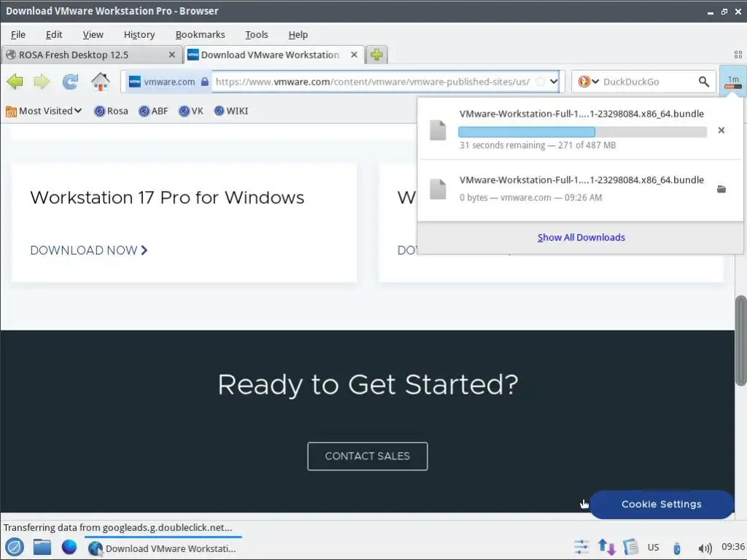Image resolution: width=747 pixels, height=560 pixels.
Task: Open the Edit menu
Action: tap(54, 35)
